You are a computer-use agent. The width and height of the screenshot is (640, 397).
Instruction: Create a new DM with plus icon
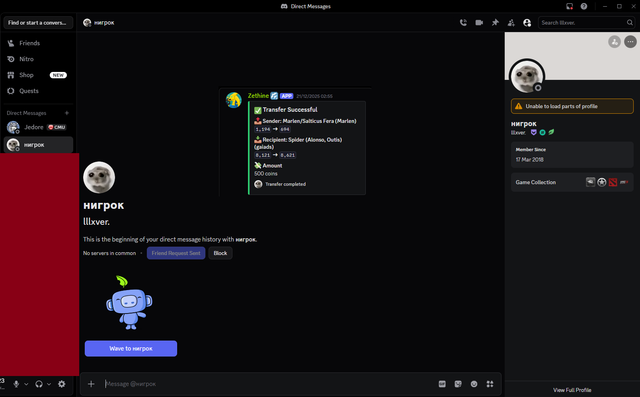click(x=67, y=113)
